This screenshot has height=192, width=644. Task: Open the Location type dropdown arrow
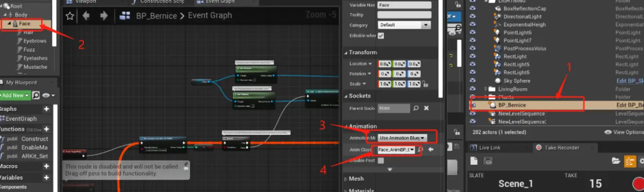coord(370,64)
